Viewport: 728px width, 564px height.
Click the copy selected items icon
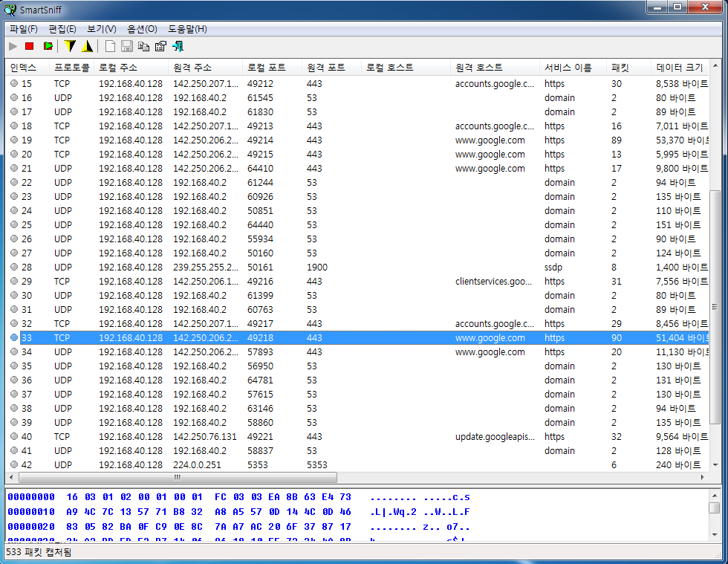click(x=144, y=47)
